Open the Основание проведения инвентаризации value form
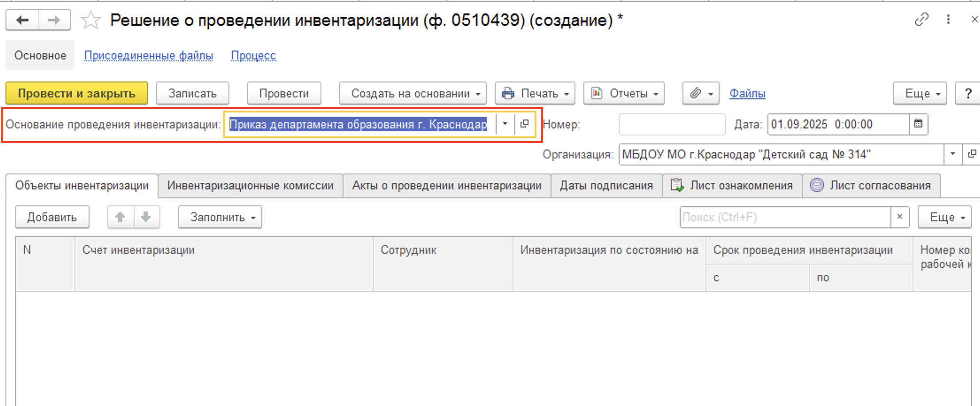Image resolution: width=980 pixels, height=406 pixels. (525, 124)
